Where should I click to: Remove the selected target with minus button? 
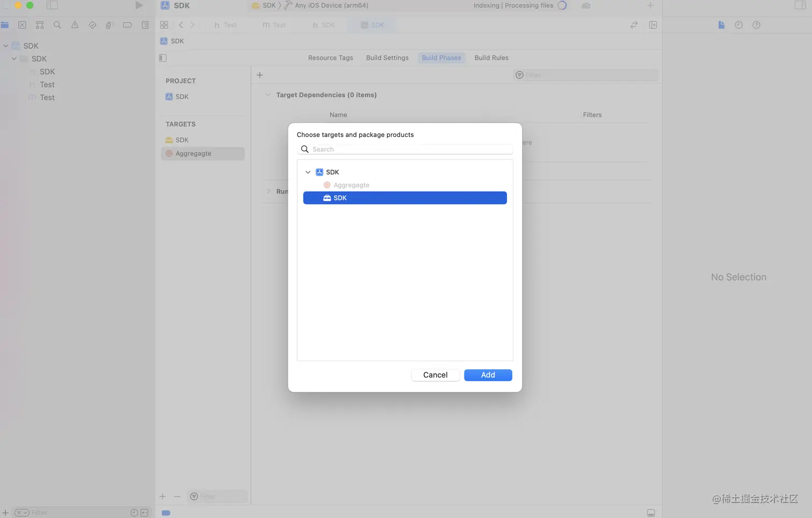[177, 497]
